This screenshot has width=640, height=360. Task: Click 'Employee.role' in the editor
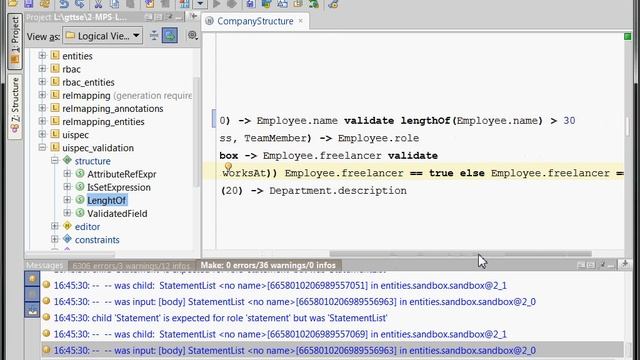(x=378, y=138)
